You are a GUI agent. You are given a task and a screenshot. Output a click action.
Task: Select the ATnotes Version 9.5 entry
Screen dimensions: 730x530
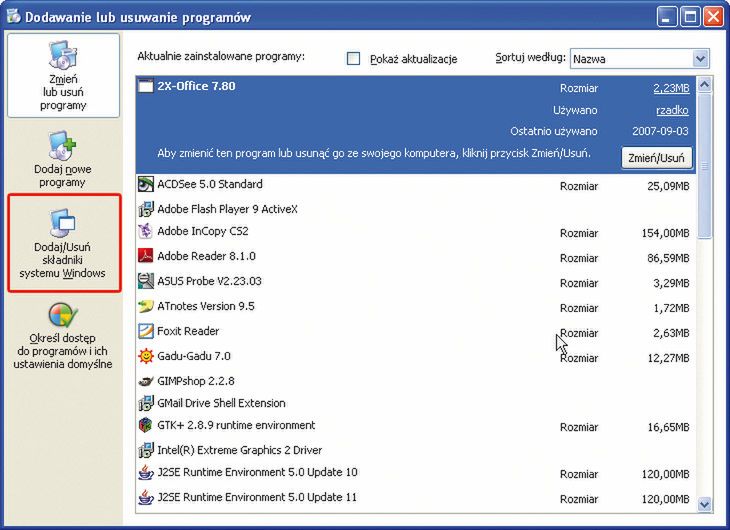(x=415, y=306)
